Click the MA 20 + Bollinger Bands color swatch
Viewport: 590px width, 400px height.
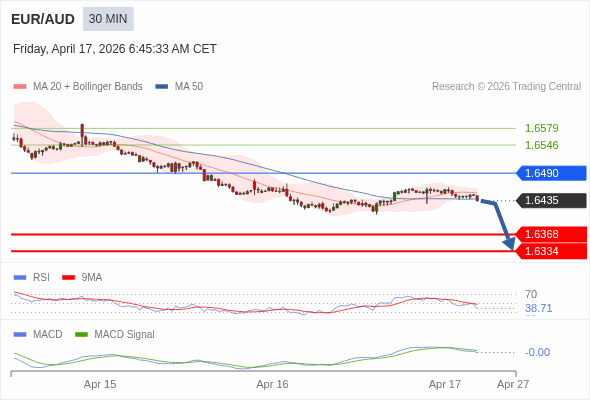[x=20, y=87]
